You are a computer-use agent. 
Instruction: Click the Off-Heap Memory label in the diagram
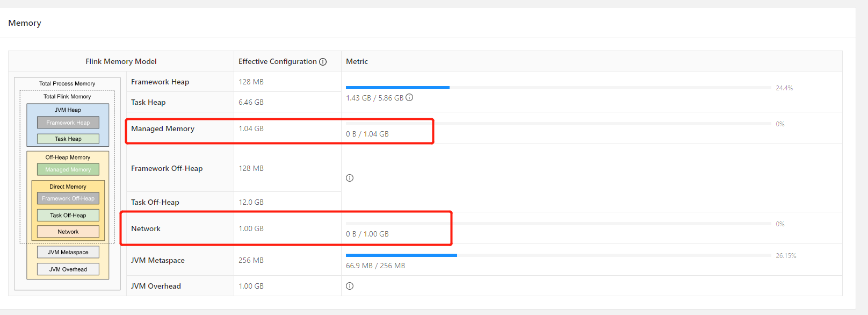click(x=68, y=157)
